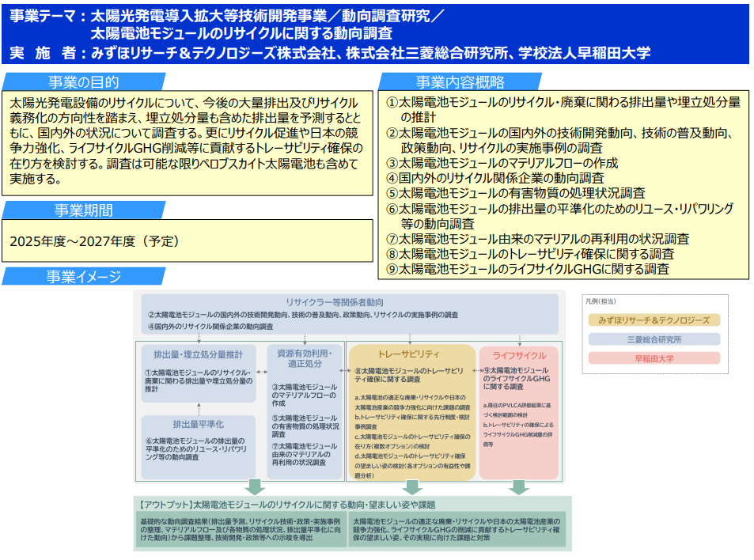Click the purpose paragraph starting 太陽光発電設備のリサイクルについて
This screenshot has height=560, width=754.
tap(186, 141)
